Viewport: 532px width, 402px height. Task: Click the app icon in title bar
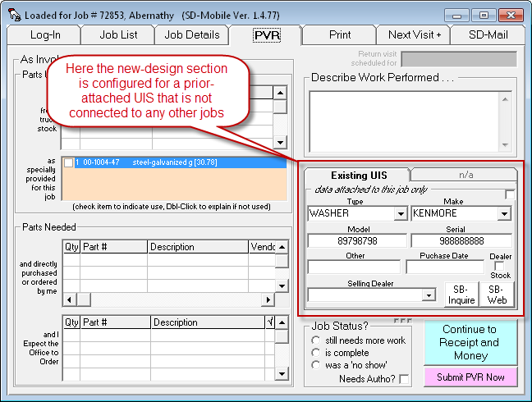[x=12, y=15]
